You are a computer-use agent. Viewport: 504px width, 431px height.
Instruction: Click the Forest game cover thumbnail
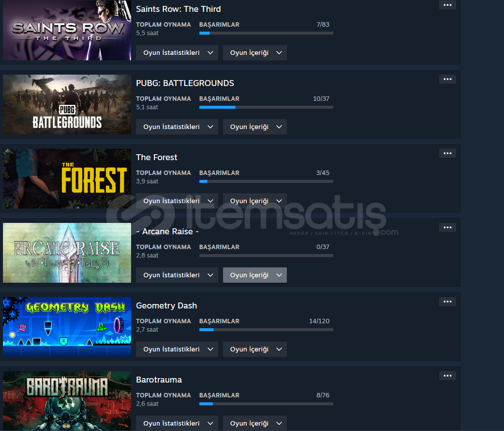pos(67,178)
